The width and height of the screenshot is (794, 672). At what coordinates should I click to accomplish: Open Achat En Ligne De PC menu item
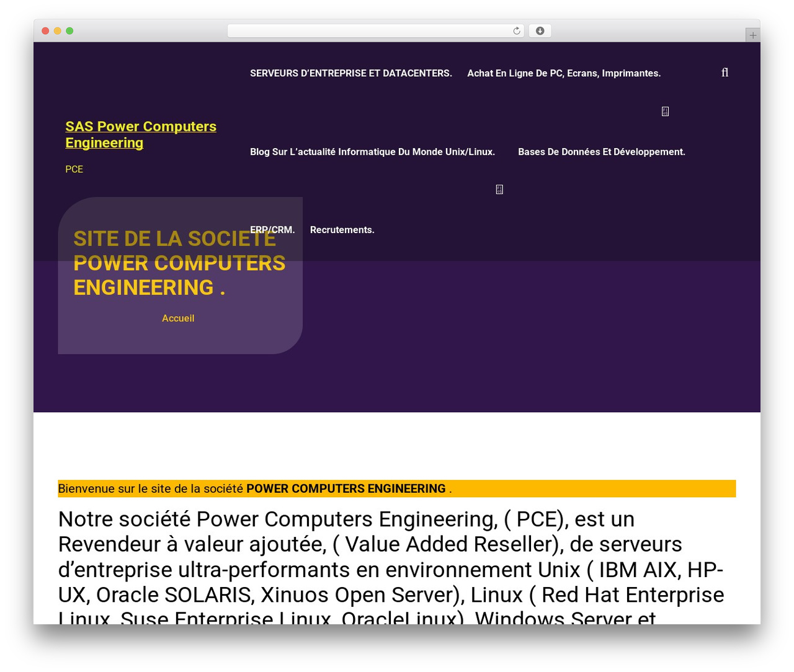pos(564,73)
